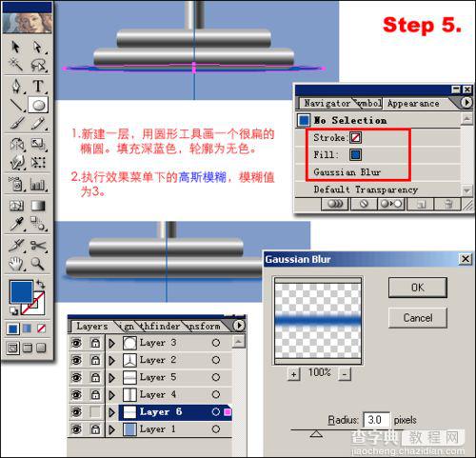Screen dimensions: 476x458
Task: Cancel the Gaussian Blur dialog
Action: click(x=418, y=317)
